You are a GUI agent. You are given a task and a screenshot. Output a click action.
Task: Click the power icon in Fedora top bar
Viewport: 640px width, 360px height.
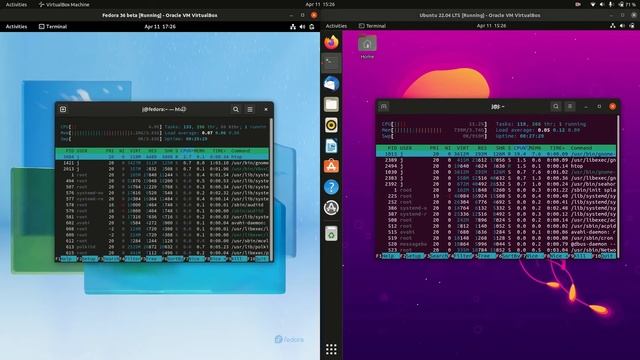tap(312, 27)
